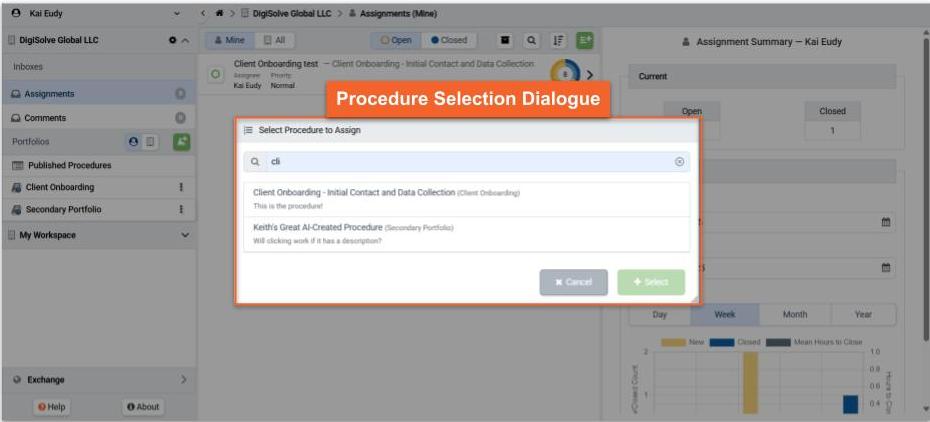This screenshot has width=930, height=422.
Task: Toggle the Closed assignments filter
Action: [x=449, y=40]
